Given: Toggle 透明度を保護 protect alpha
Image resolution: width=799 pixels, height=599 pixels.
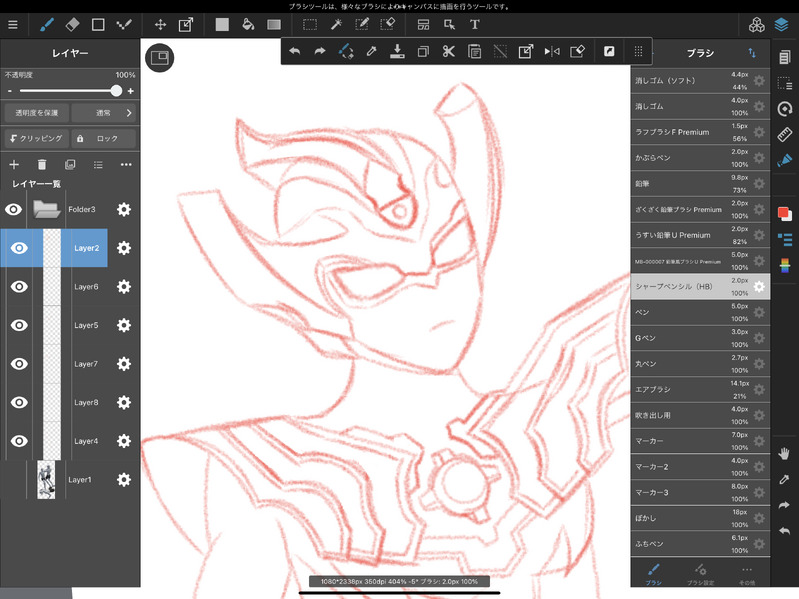Looking at the screenshot, I should [37, 113].
